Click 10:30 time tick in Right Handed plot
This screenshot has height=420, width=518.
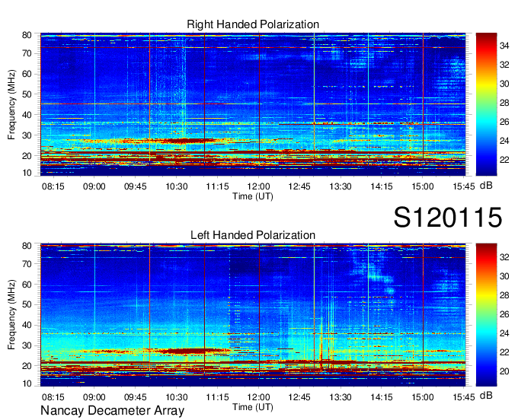pos(177,186)
